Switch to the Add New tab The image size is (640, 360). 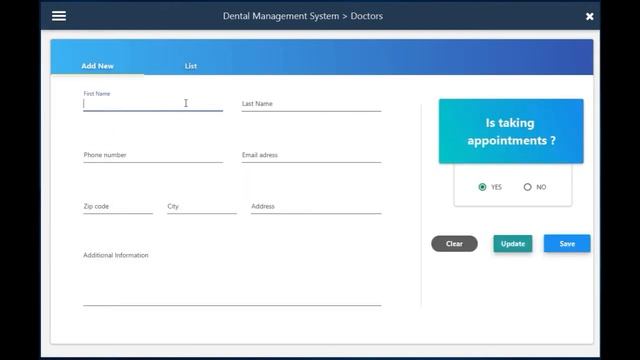pyautogui.click(x=97, y=66)
